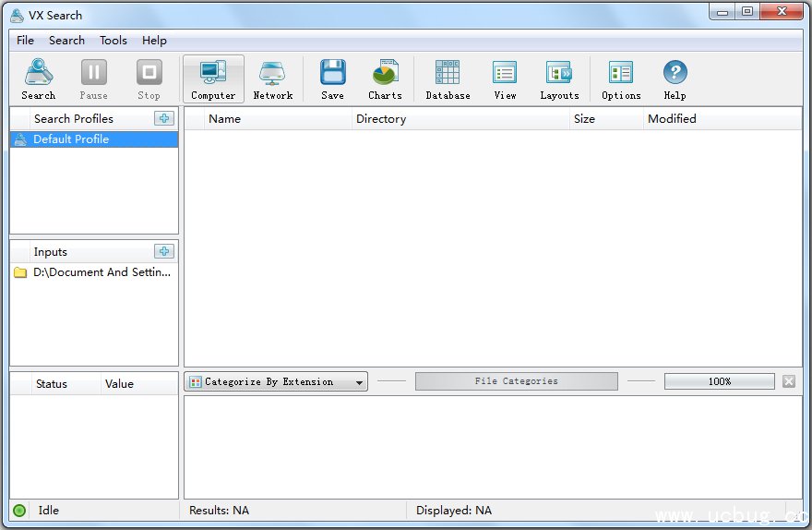Open the Help question mark icon
Image resolution: width=812 pixels, height=530 pixels.
(675, 79)
